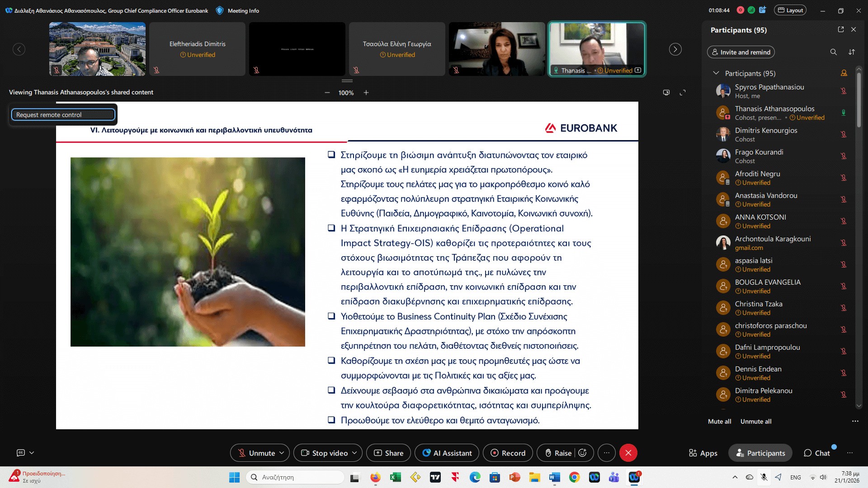Toggle the closed captions icon
The image size is (868, 488).
(x=21, y=453)
